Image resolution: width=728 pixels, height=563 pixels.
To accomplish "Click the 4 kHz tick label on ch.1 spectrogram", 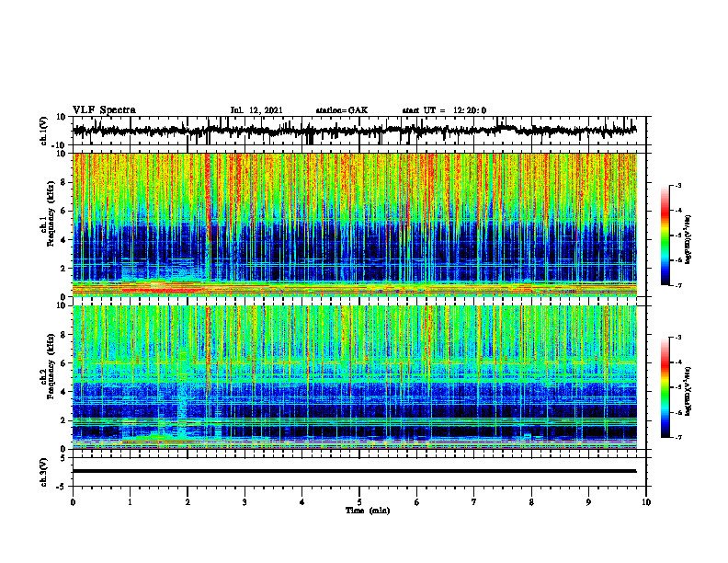I will (64, 240).
